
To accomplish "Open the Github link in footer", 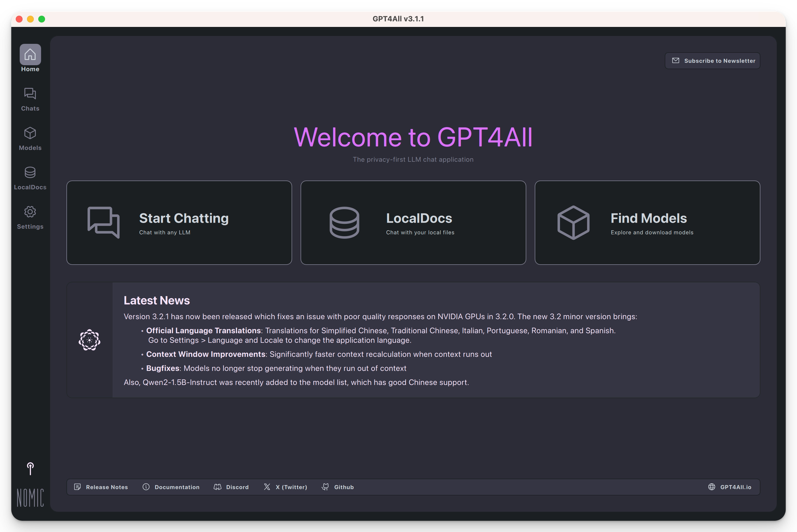I will (x=338, y=487).
